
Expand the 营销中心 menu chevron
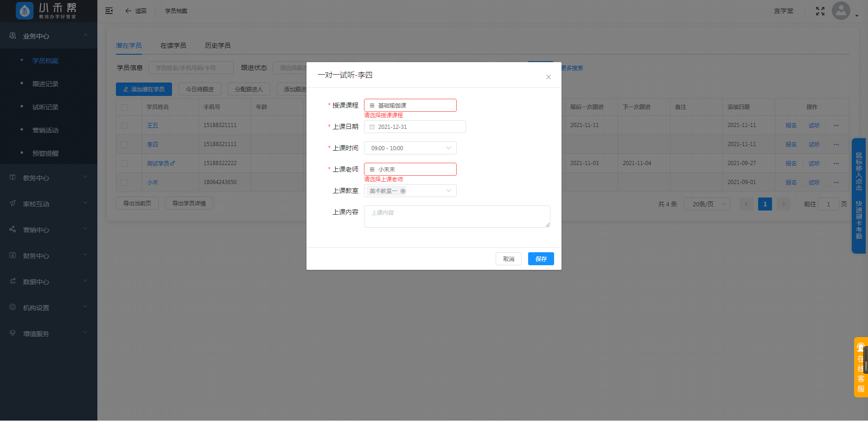tap(85, 229)
